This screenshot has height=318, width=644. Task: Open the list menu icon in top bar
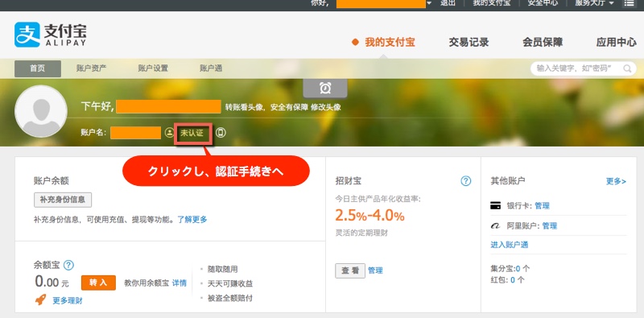click(x=629, y=3)
